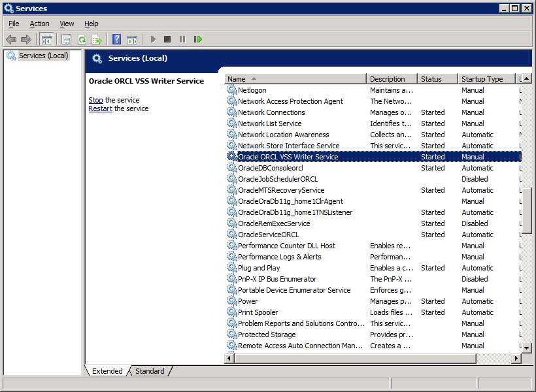Select OracleOraDb11g_home1TNSListener service
The height and width of the screenshot is (392, 536).
click(x=373, y=212)
